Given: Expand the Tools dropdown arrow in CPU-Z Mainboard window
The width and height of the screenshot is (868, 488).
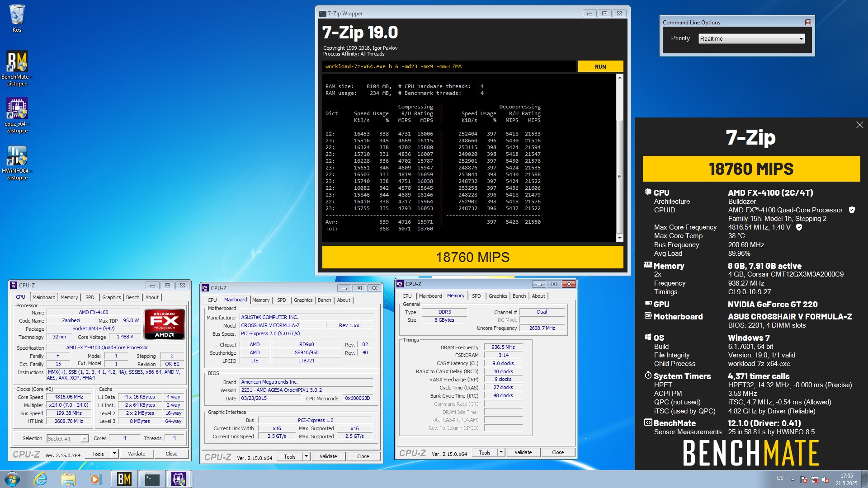Looking at the screenshot, I should tap(306, 456).
